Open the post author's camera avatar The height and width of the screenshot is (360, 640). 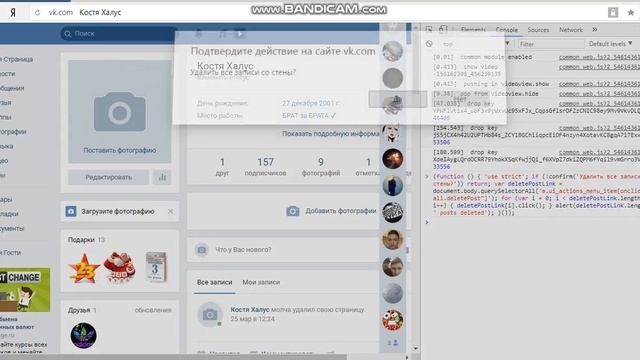210,314
